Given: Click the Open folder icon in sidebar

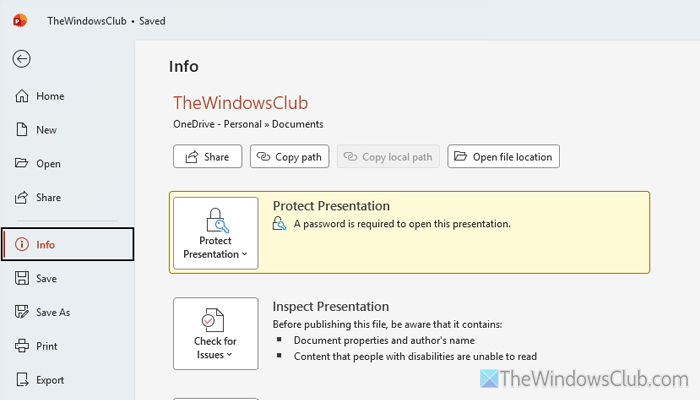Looking at the screenshot, I should [22, 164].
